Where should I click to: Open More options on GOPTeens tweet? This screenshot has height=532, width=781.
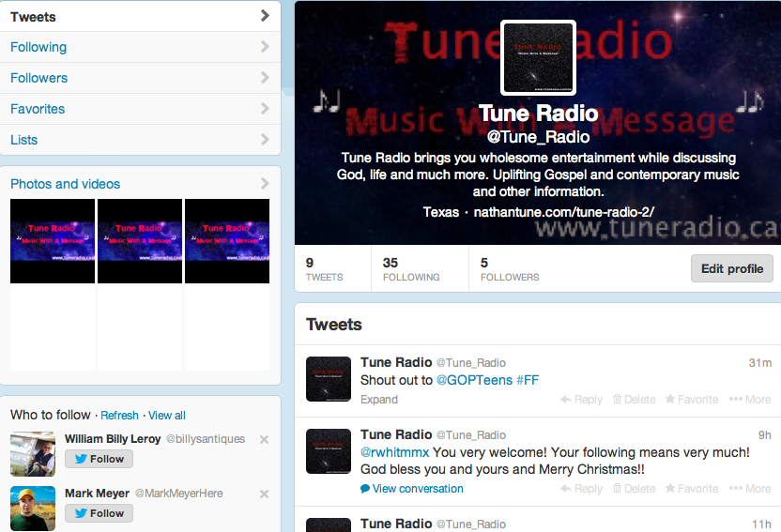click(x=750, y=400)
